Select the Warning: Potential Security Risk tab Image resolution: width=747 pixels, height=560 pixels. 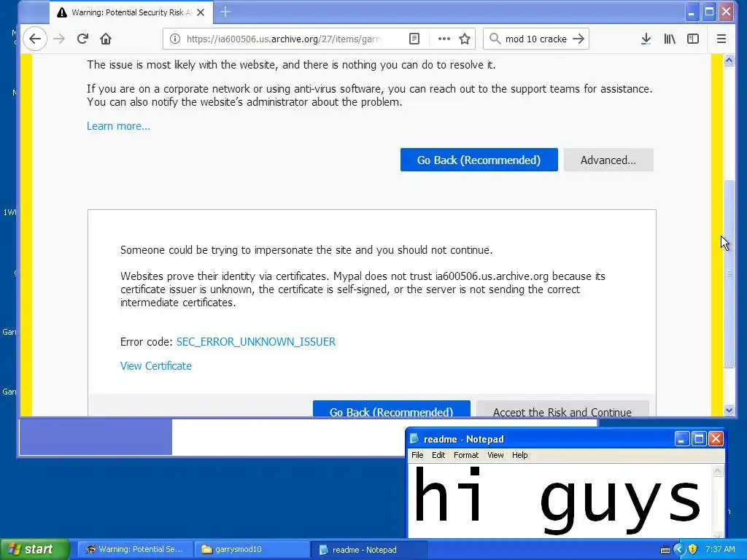[131, 12]
